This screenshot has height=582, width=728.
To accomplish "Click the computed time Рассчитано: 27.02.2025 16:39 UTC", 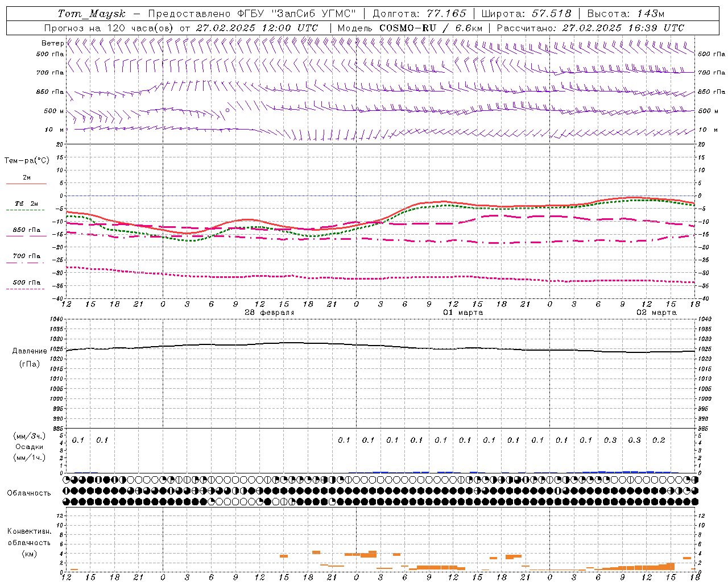I will [x=590, y=28].
